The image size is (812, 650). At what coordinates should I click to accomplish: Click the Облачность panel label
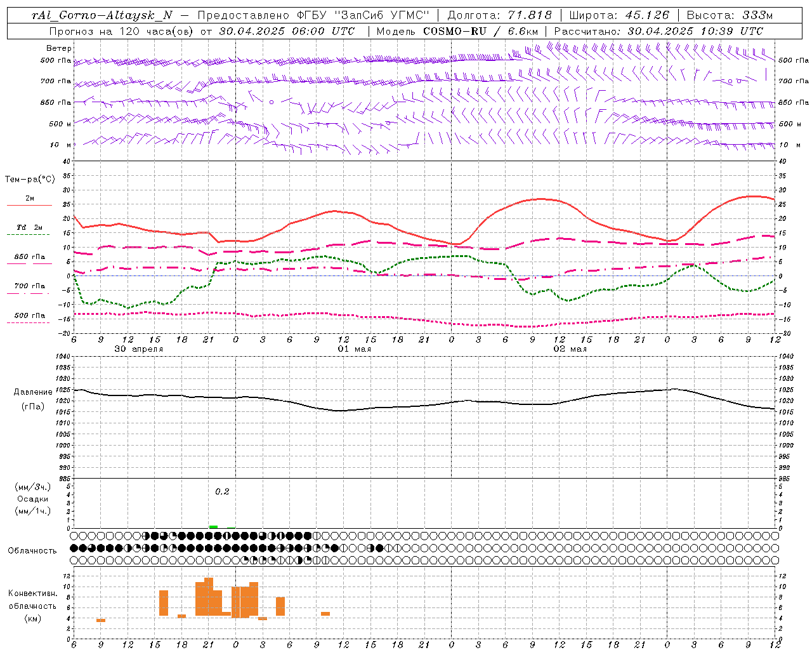32,550
